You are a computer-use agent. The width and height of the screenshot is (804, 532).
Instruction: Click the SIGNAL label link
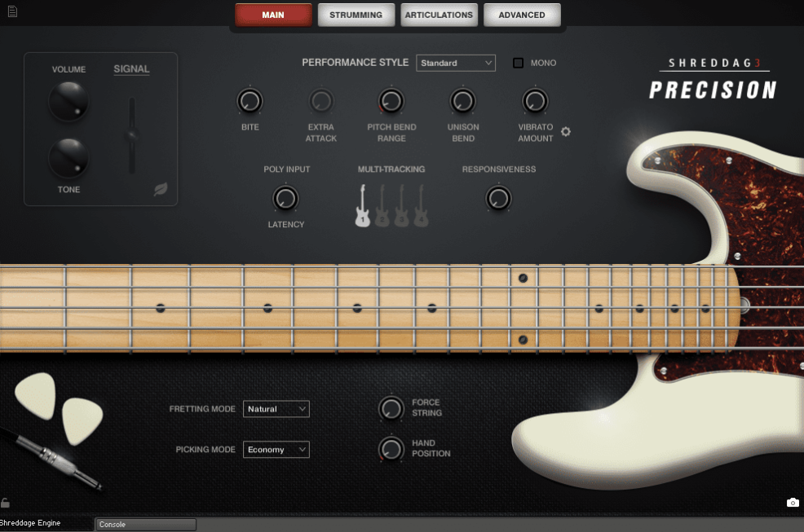click(131, 68)
